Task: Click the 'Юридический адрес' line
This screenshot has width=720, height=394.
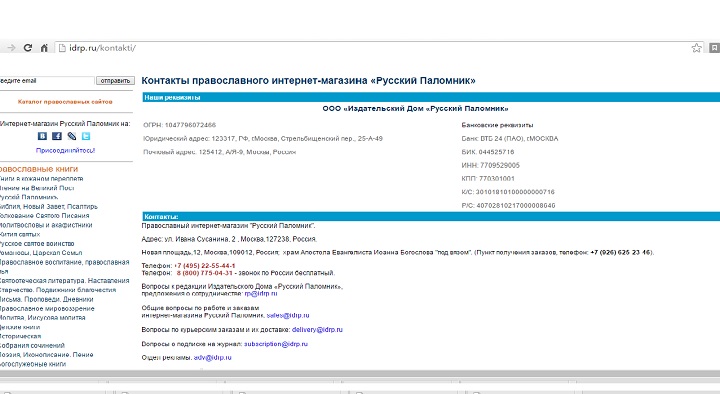Action: (263, 139)
